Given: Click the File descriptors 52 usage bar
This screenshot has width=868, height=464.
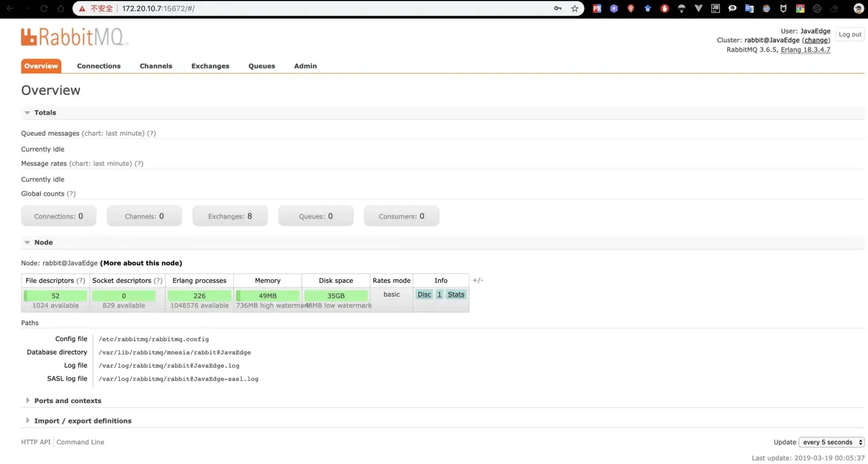Looking at the screenshot, I should pos(55,296).
